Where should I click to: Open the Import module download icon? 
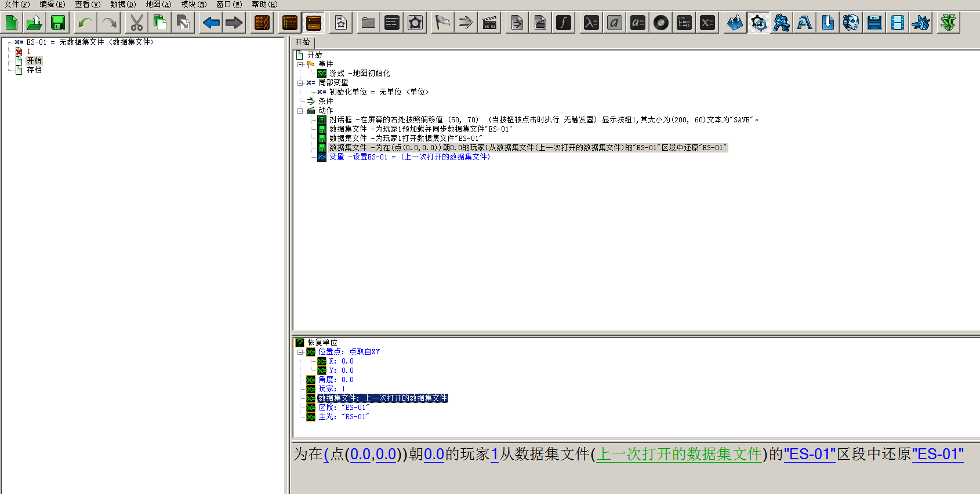coord(828,23)
